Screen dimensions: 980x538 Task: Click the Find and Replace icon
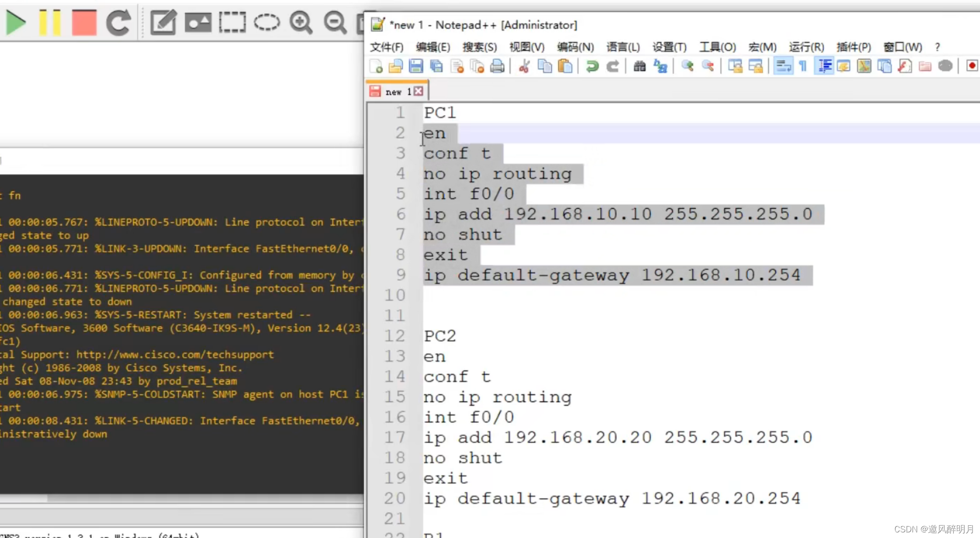(661, 66)
